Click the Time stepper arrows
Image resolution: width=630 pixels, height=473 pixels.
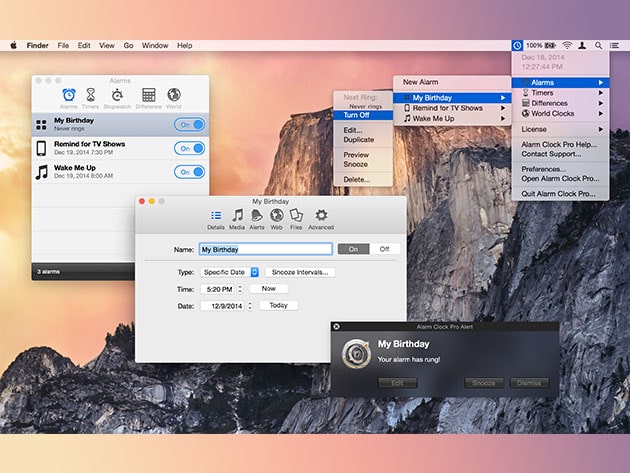pyautogui.click(x=240, y=289)
